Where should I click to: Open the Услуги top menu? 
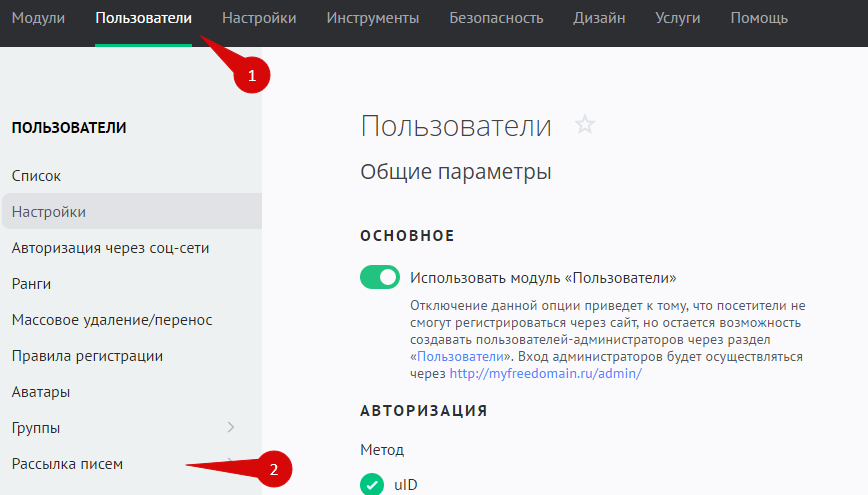coord(677,18)
